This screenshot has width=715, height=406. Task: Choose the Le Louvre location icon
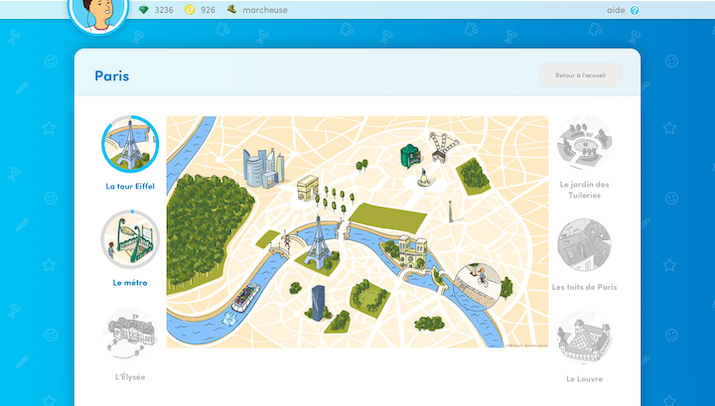584,338
